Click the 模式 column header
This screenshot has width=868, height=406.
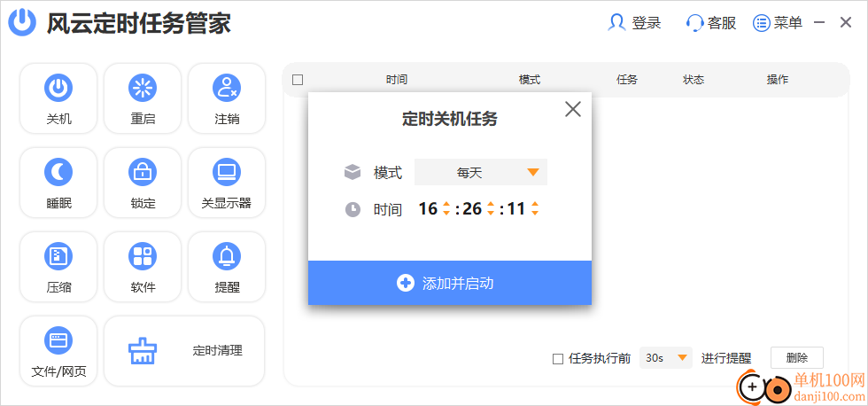(530, 80)
